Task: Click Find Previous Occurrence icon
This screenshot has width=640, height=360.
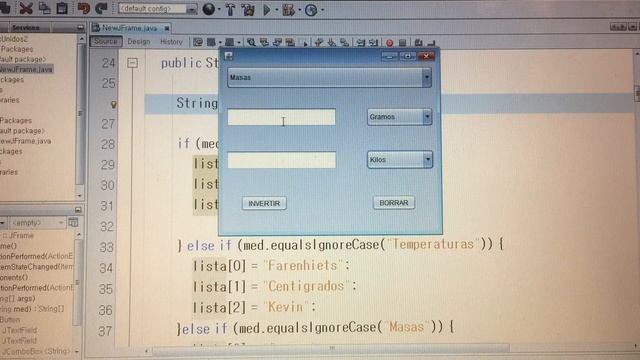Action: pos(264,42)
